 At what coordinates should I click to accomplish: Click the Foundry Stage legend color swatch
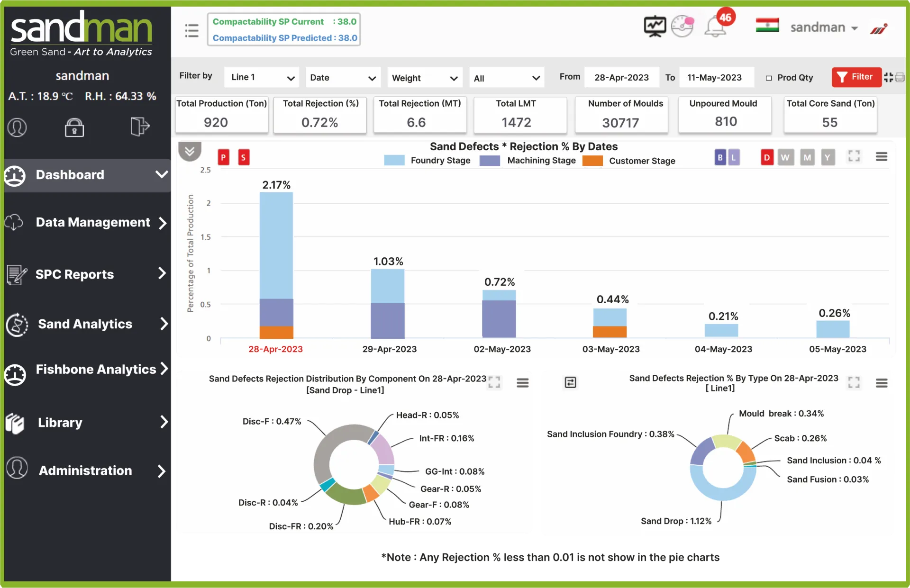[x=394, y=161]
